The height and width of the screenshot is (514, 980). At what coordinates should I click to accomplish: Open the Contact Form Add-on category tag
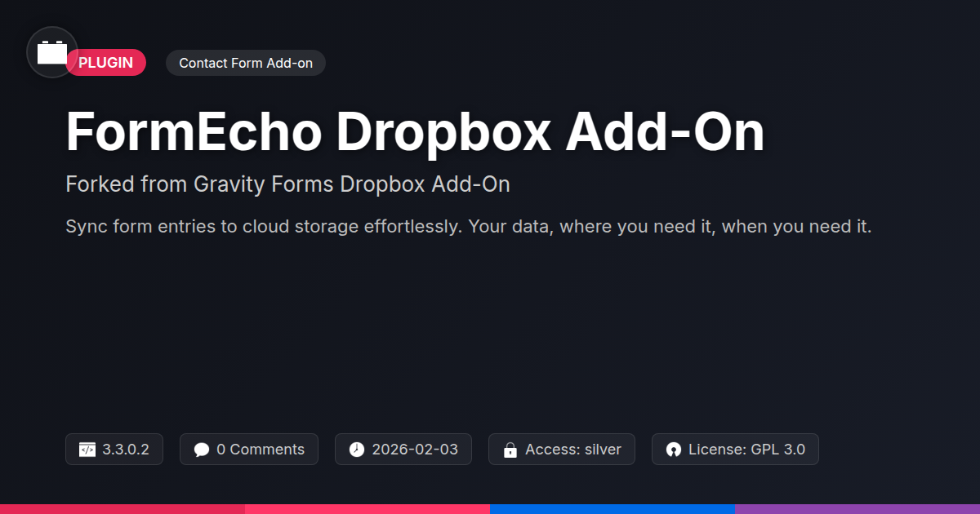(x=246, y=63)
